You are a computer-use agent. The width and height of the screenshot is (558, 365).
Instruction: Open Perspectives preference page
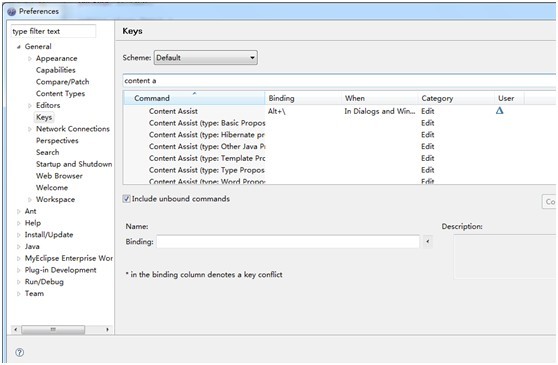point(57,141)
